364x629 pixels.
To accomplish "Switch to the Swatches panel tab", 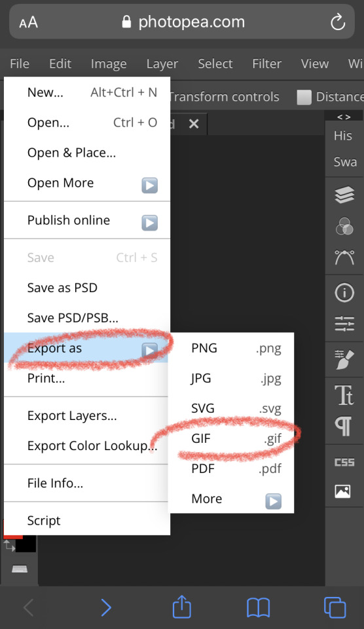I will click(x=345, y=162).
